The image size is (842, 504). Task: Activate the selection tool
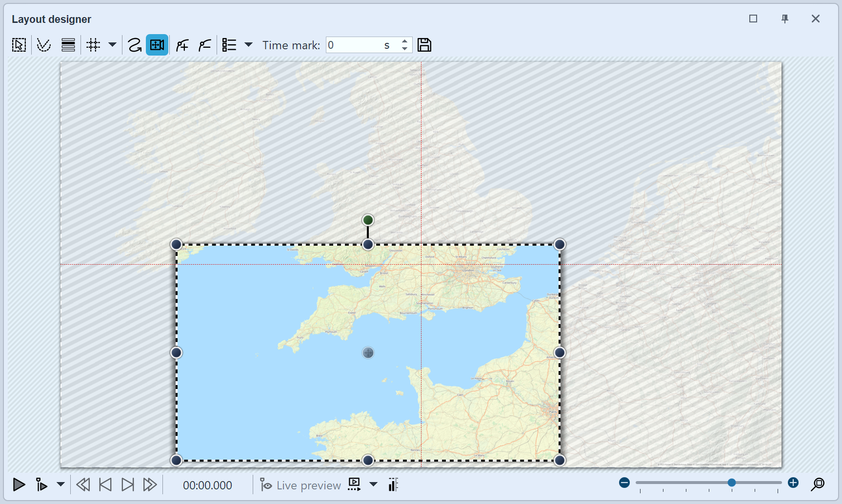[19, 44]
